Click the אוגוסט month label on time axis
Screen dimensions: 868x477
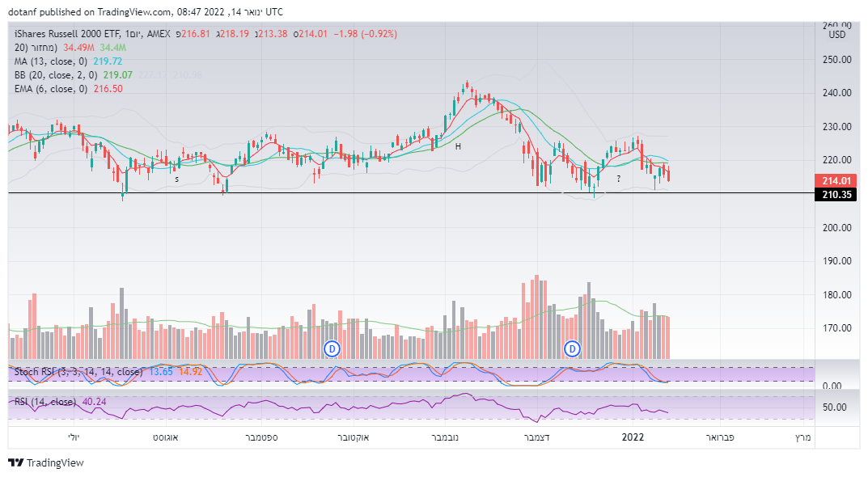(166, 437)
